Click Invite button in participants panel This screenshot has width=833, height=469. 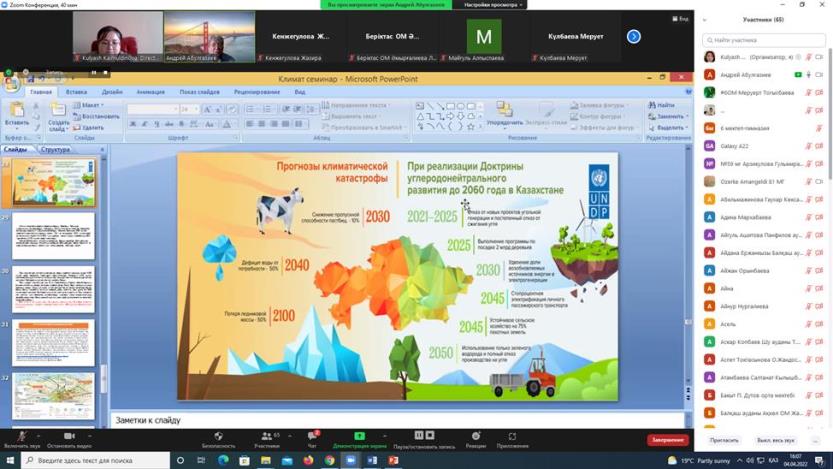724,440
